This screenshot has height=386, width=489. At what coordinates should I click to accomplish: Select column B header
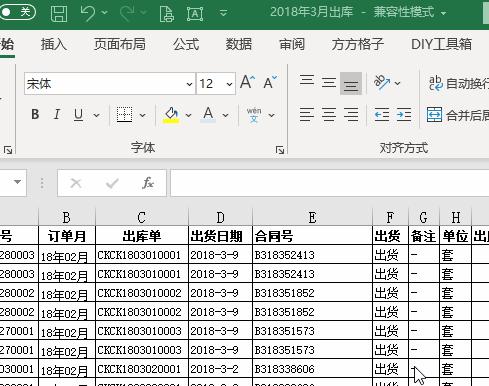(67, 217)
